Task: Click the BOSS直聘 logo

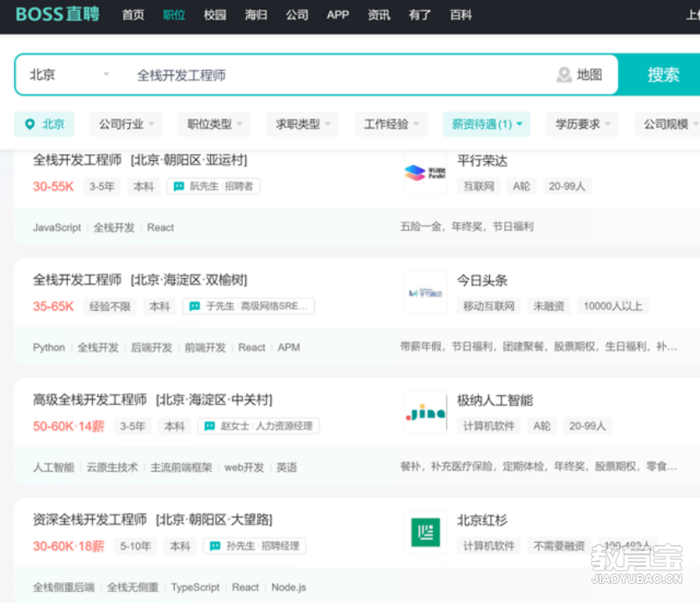Action: [58, 14]
